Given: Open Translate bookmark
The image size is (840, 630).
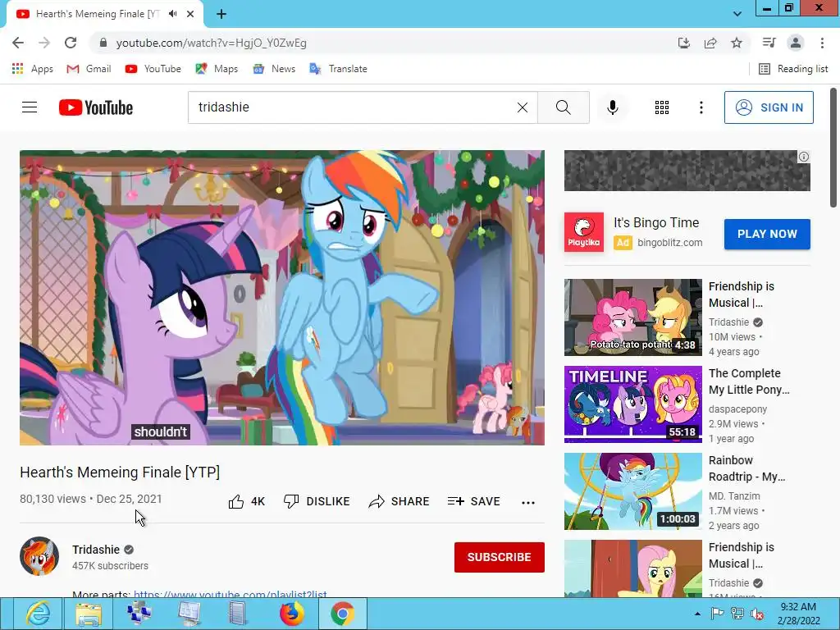Looking at the screenshot, I should tap(339, 69).
